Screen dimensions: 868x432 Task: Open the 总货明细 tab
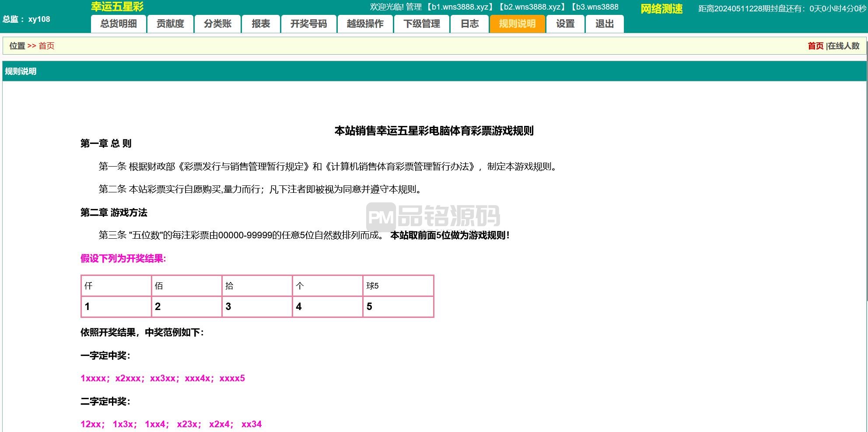coord(119,24)
